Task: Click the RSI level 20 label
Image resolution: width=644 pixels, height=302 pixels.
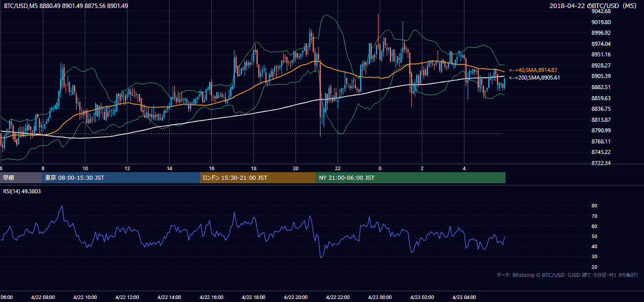Action: coord(594,267)
